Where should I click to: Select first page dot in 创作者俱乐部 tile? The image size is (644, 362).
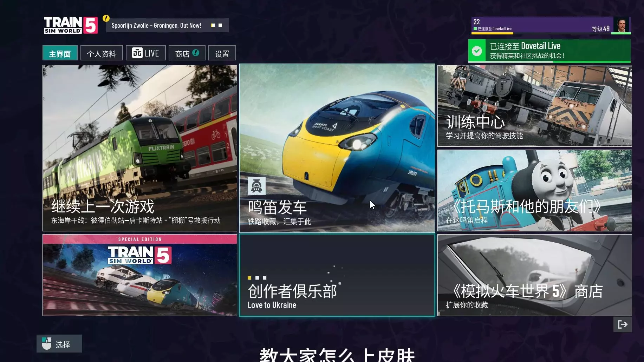coord(249,278)
